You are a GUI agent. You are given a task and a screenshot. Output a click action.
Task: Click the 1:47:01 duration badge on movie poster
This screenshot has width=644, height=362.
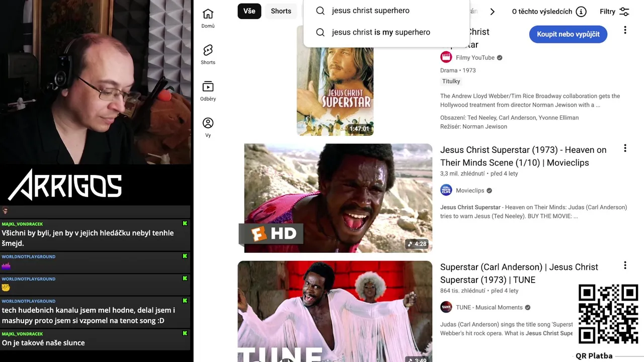(x=359, y=129)
